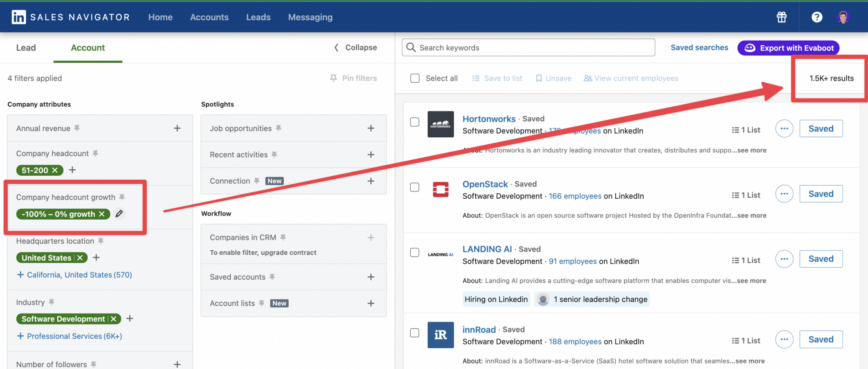Open the help question mark icon
This screenshot has width=868, height=369.
point(817,17)
